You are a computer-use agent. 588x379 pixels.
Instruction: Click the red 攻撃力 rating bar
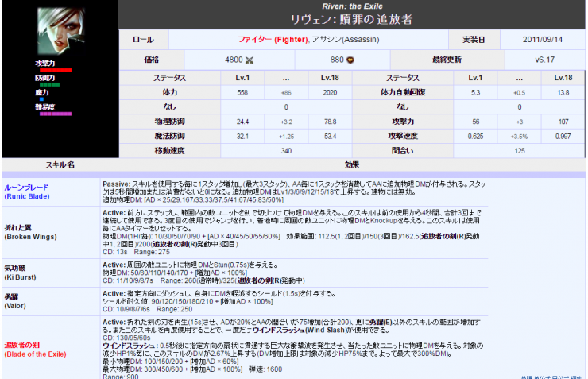click(x=56, y=70)
